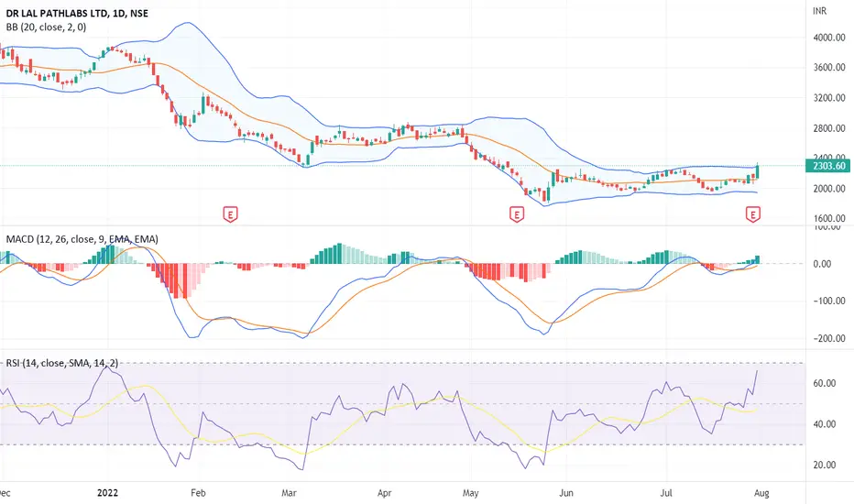Click the earnings marker near August
Screen dimensions: 854x504
click(x=753, y=214)
